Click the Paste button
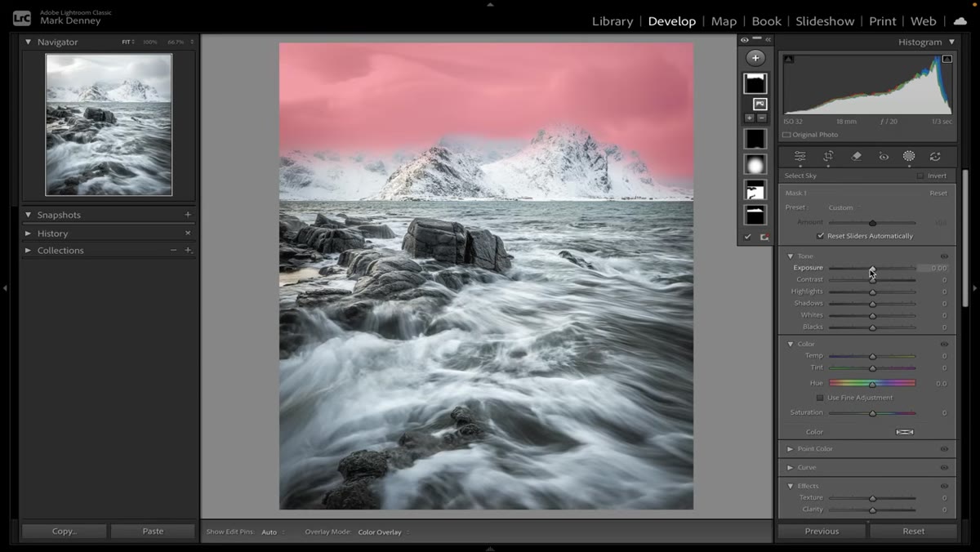The width and height of the screenshot is (980, 552). [153, 531]
